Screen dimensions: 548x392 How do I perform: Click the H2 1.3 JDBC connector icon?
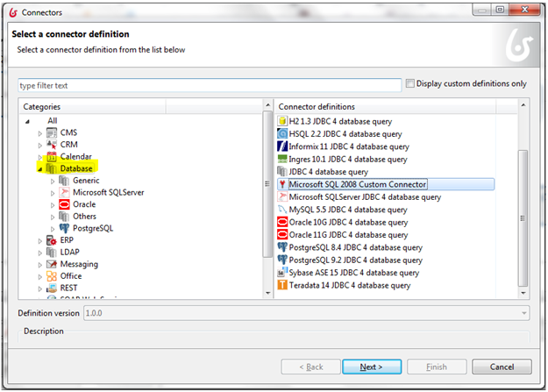coord(282,121)
